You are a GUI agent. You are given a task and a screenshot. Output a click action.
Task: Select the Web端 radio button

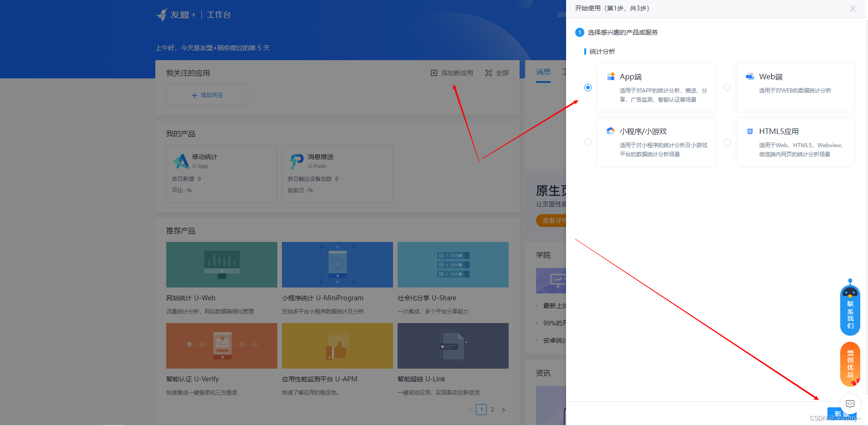[727, 87]
